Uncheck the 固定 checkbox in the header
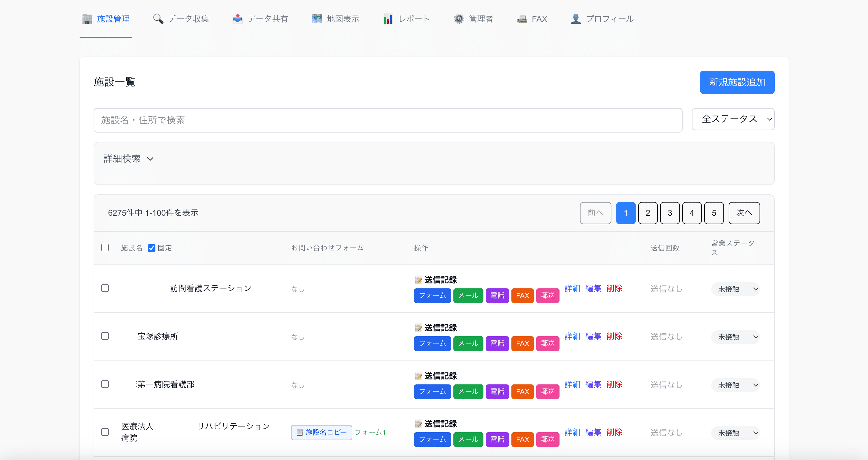The image size is (868, 460). click(x=151, y=248)
